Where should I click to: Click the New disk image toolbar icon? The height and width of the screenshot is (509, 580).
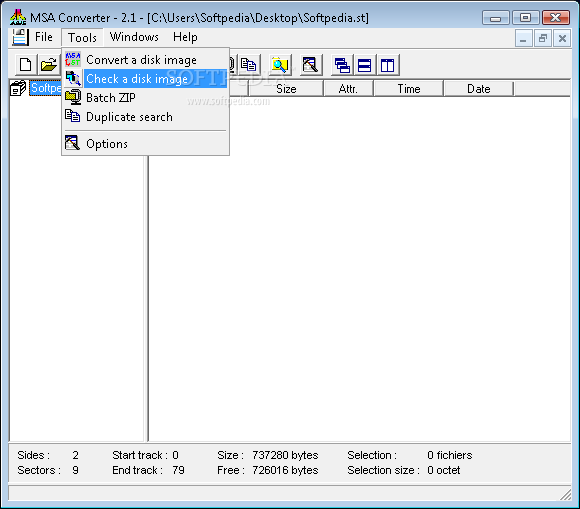(26, 65)
